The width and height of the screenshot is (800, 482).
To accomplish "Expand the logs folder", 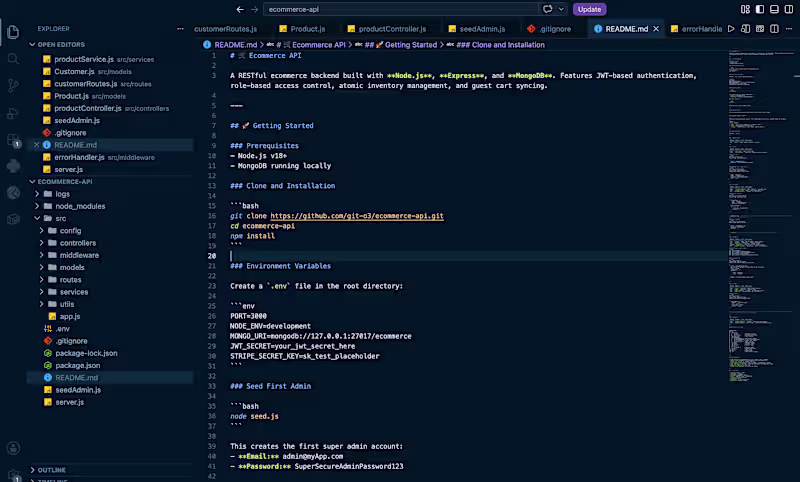I will click(37, 194).
